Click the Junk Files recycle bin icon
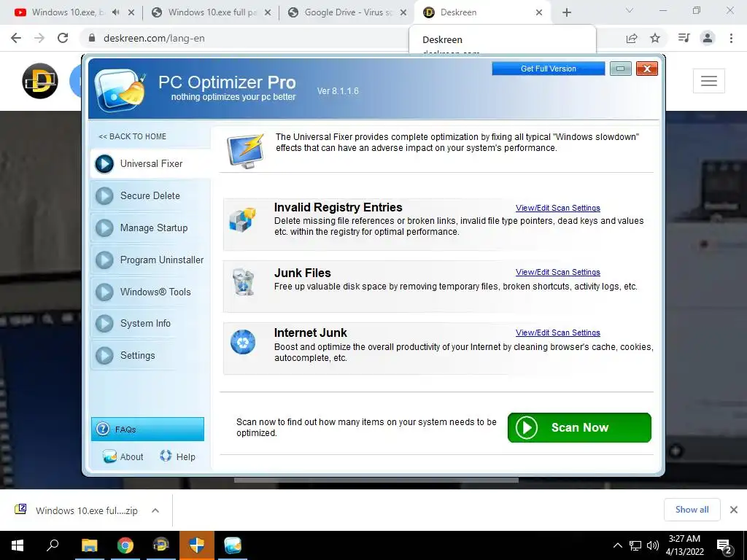The image size is (747, 560). point(243,282)
